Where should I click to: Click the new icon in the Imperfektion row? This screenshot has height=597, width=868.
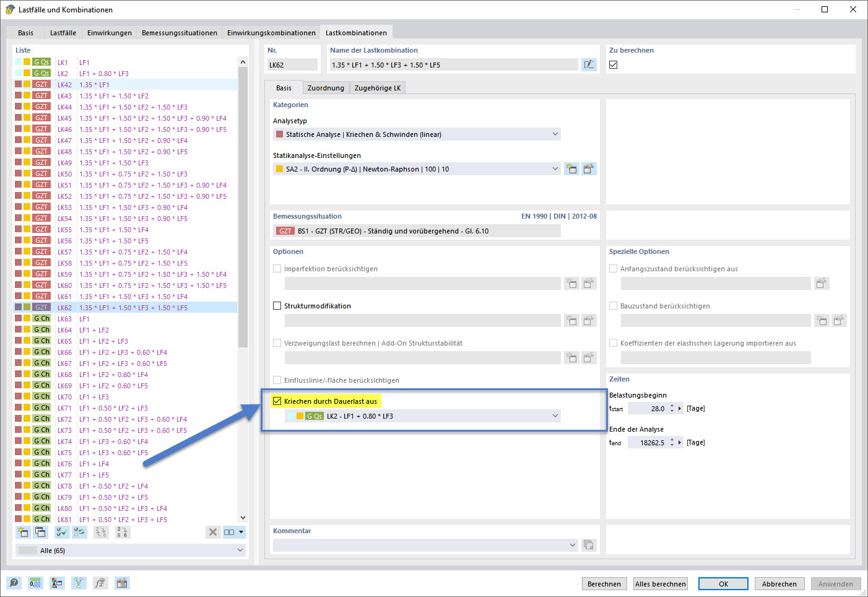571,284
